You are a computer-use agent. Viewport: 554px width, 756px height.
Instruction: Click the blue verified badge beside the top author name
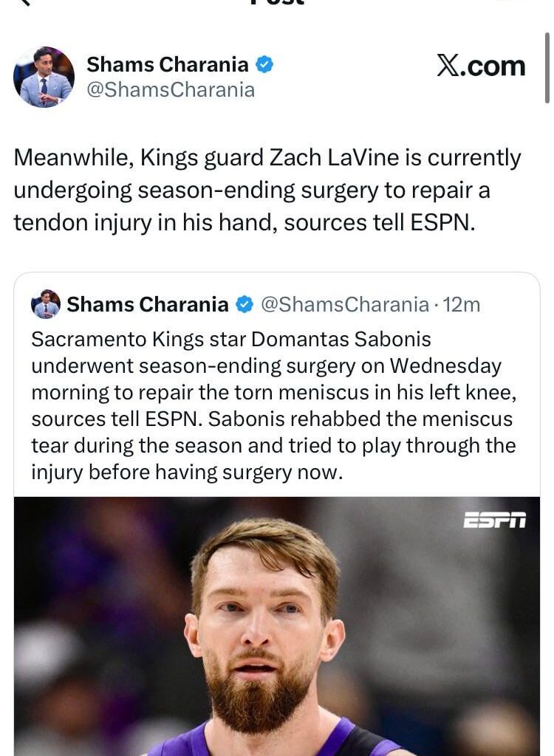[264, 65]
